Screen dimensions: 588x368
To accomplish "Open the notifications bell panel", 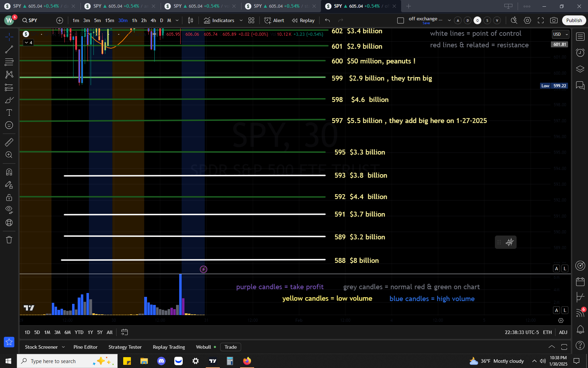I will click(580, 329).
